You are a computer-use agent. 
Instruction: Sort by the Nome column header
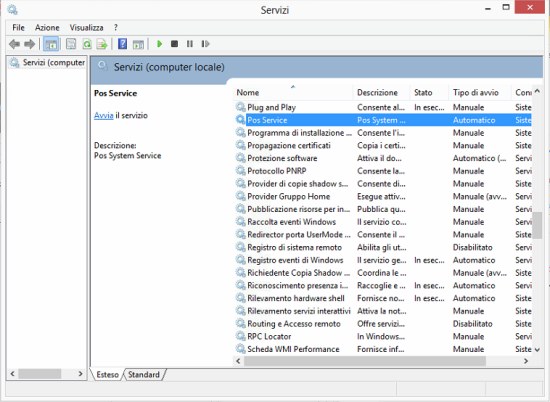coord(293,93)
